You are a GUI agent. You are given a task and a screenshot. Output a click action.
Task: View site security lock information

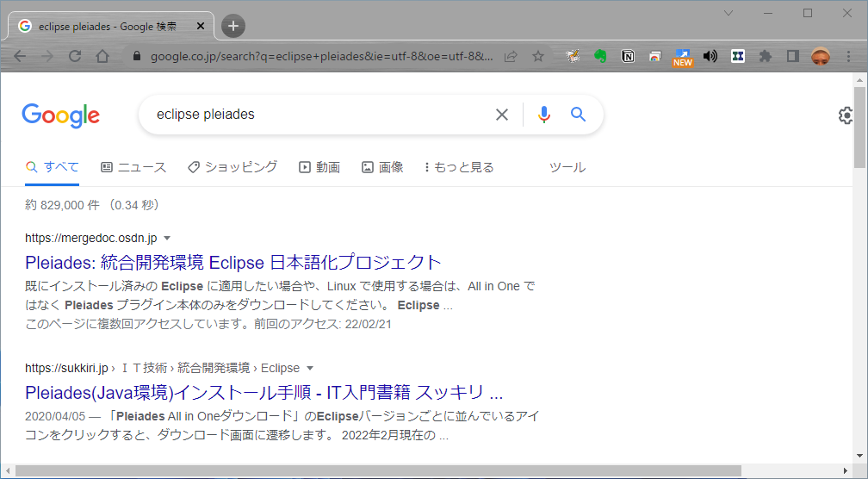[x=137, y=56]
